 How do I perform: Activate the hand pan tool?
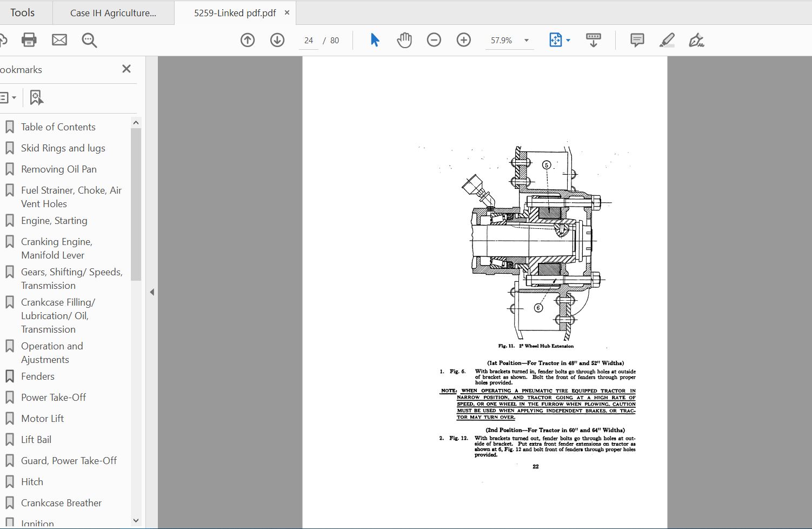pos(404,40)
